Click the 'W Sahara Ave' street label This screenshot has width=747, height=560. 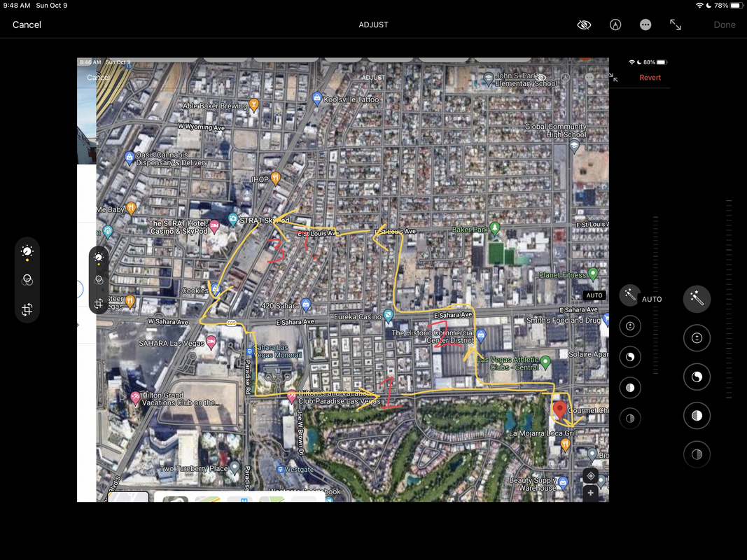(x=168, y=321)
